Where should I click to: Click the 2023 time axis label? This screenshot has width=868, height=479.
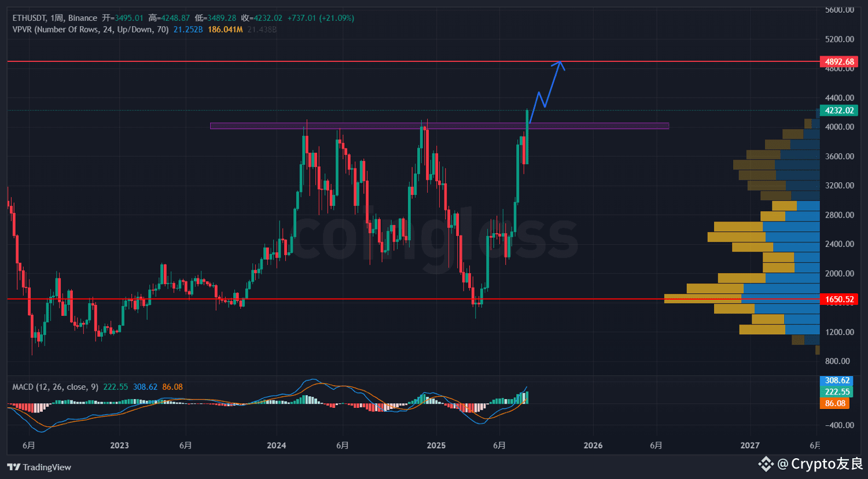tap(119, 445)
